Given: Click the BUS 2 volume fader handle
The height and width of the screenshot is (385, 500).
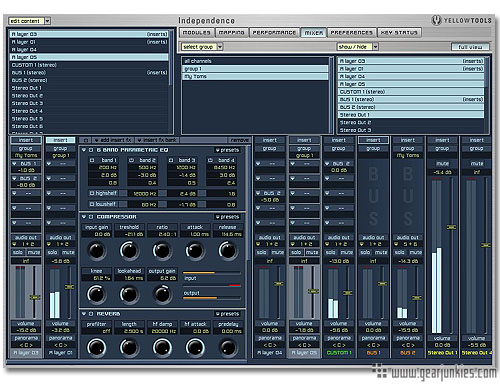Looking at the screenshot, I should coord(417,298).
